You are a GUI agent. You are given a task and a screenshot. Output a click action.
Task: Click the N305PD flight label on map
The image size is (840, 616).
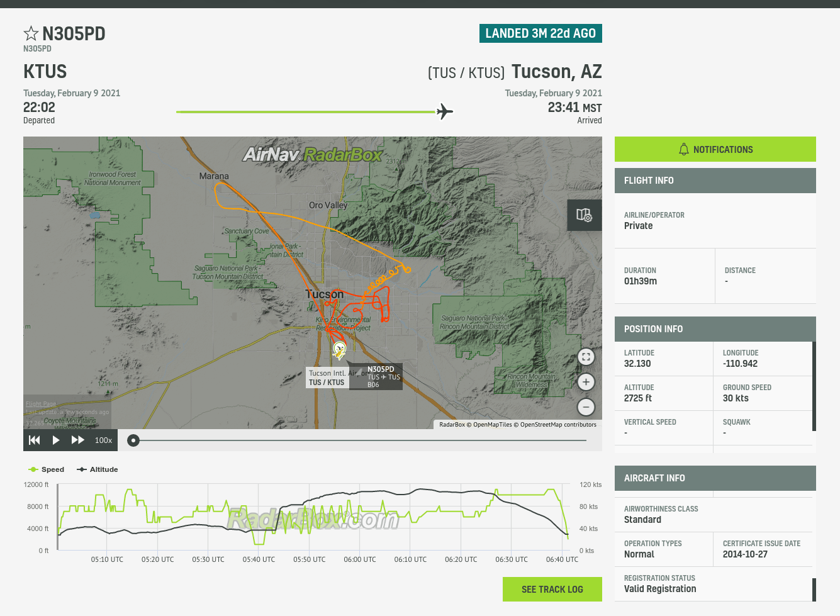click(376, 376)
